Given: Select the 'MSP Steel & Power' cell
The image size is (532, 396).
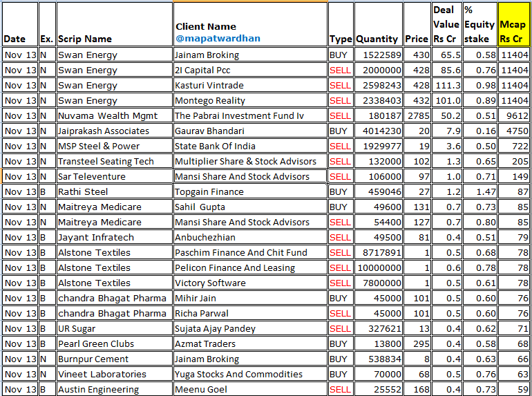Looking at the screenshot, I should (114, 147).
